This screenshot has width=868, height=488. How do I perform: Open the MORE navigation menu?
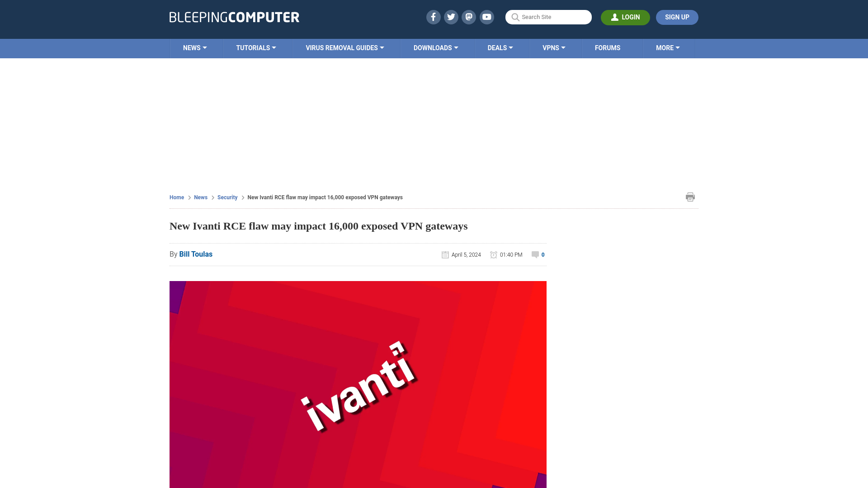pos(668,47)
